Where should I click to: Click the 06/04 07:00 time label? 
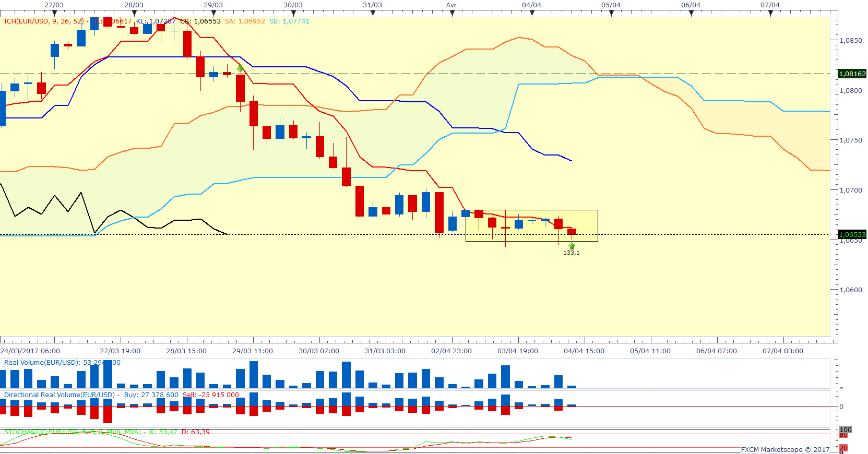(x=717, y=351)
